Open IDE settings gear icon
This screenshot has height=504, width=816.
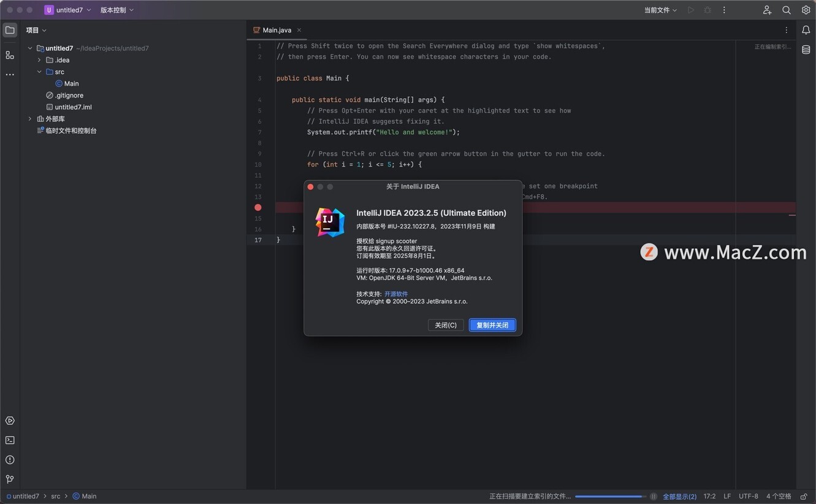click(x=806, y=10)
